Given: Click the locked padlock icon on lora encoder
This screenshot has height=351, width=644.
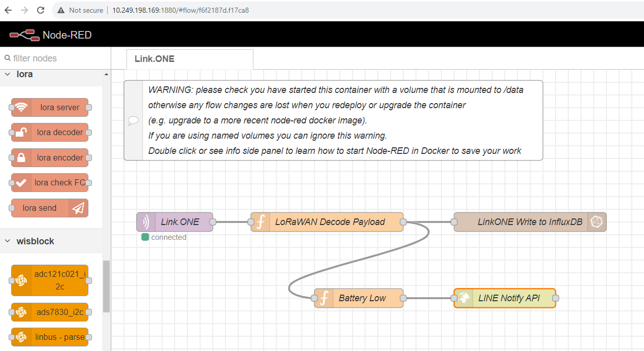Looking at the screenshot, I should tap(21, 158).
